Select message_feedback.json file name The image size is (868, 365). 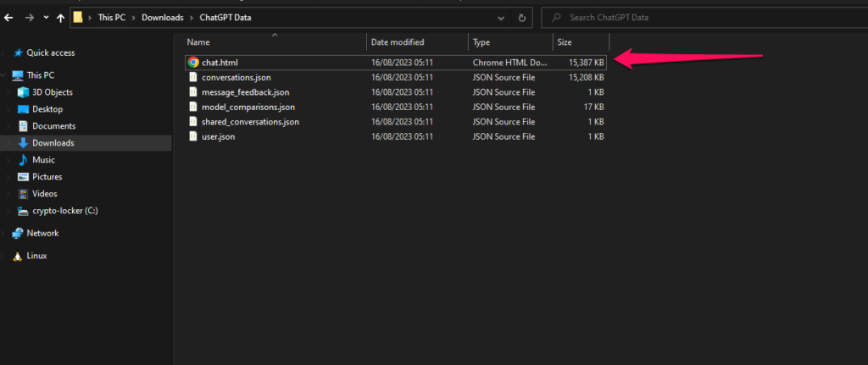point(245,92)
